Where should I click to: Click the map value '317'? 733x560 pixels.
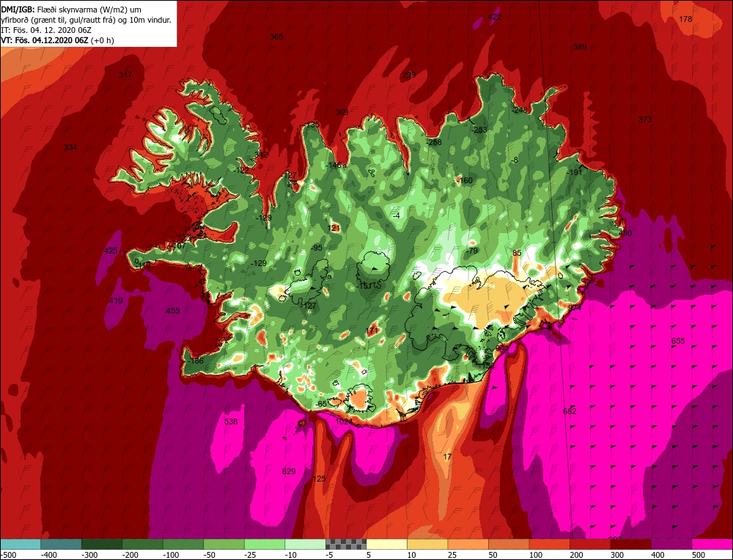[125, 75]
